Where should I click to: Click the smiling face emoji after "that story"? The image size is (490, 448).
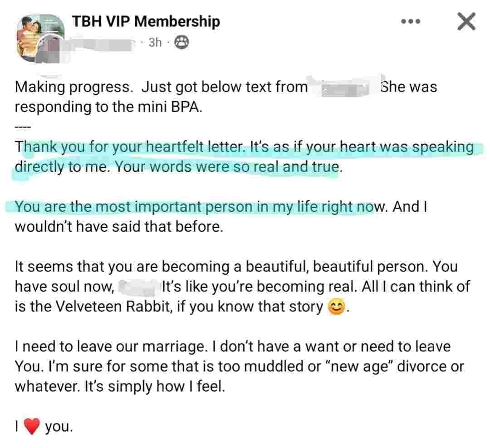pyautogui.click(x=336, y=307)
